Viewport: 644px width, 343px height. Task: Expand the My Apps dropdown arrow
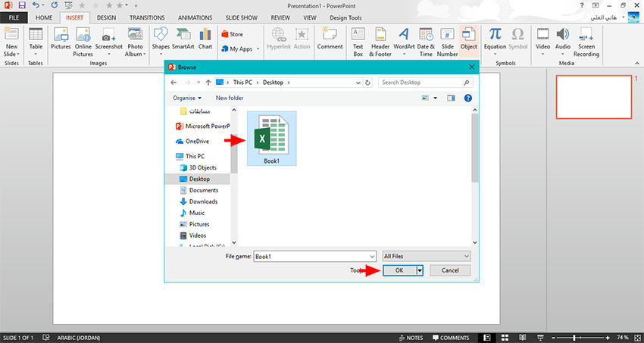pos(258,48)
